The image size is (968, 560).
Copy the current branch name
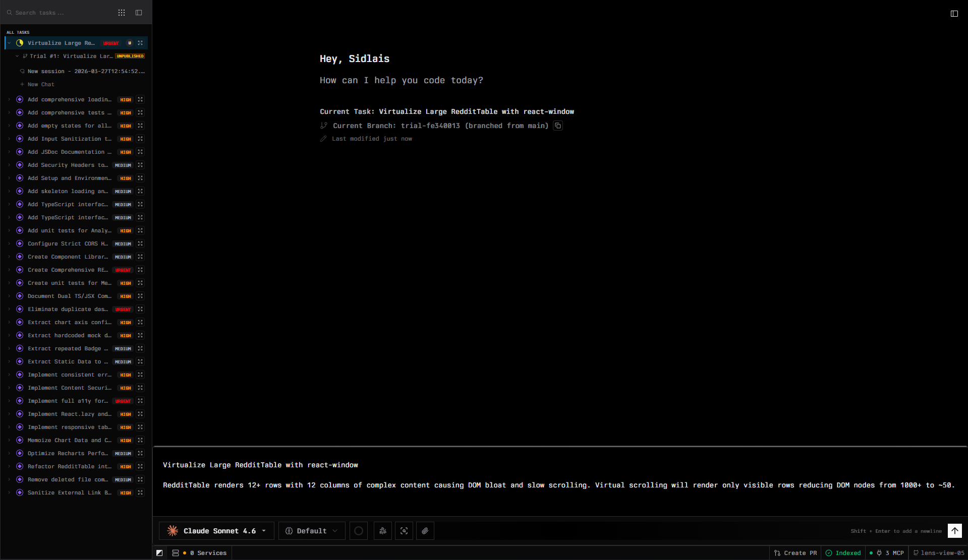coord(558,126)
